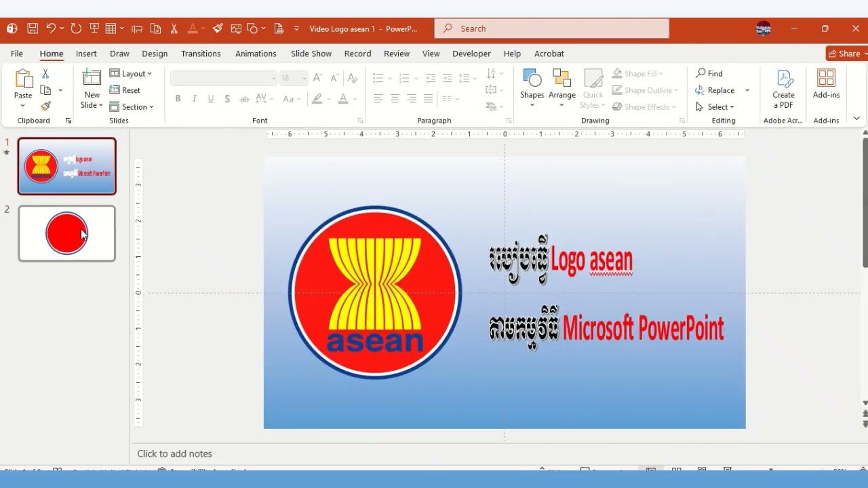Click the Share button
868x488 pixels.
tap(846, 54)
